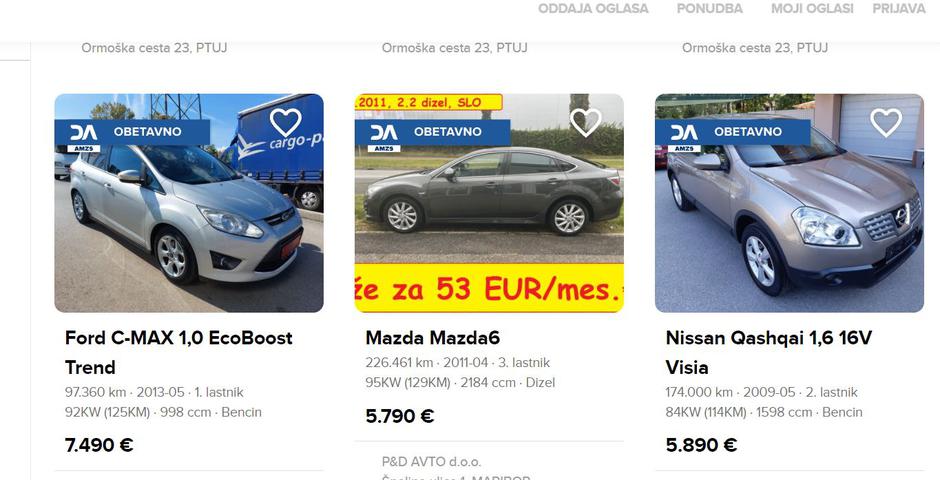940x480 pixels.
Task: View the grey Mazda6 photo
Action: [x=489, y=203]
